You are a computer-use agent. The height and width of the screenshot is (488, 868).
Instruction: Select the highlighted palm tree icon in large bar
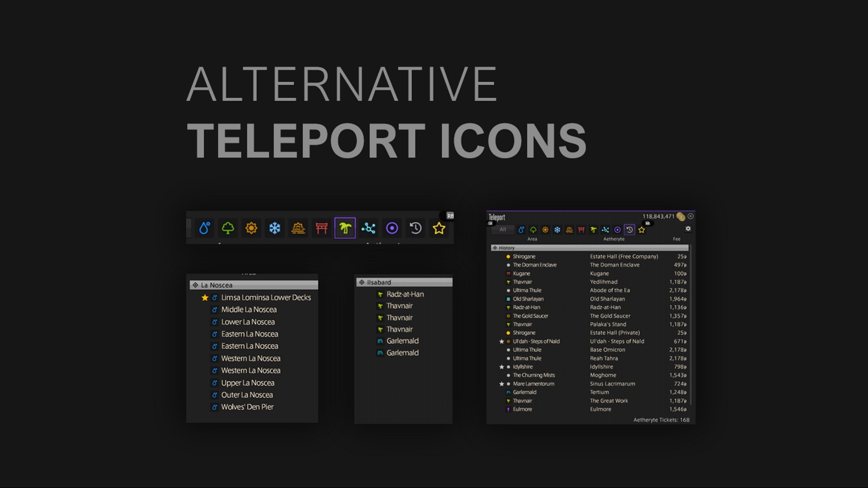tap(345, 228)
